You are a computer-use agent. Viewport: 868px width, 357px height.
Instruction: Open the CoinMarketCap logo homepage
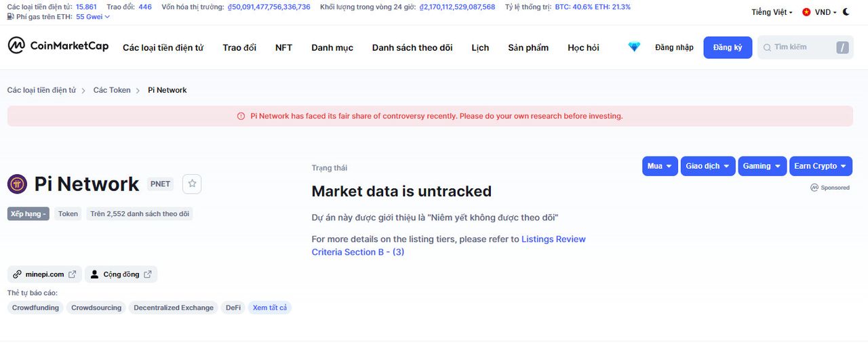(x=58, y=46)
